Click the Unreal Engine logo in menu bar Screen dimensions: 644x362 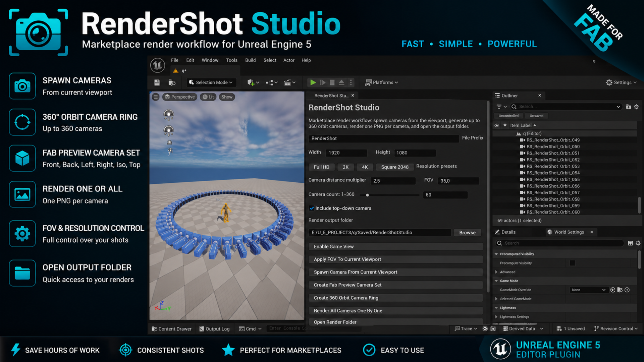pyautogui.click(x=157, y=65)
